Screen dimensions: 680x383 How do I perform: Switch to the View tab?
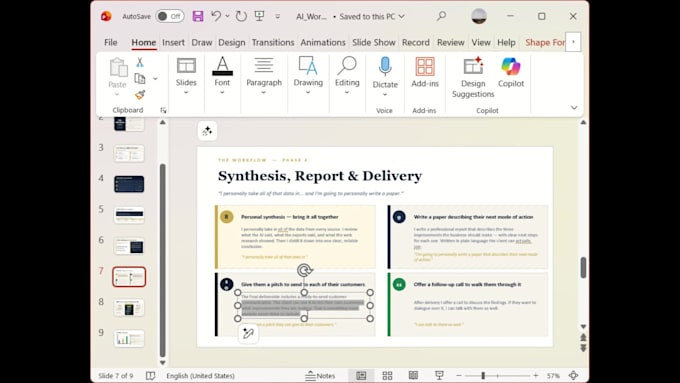tap(481, 43)
